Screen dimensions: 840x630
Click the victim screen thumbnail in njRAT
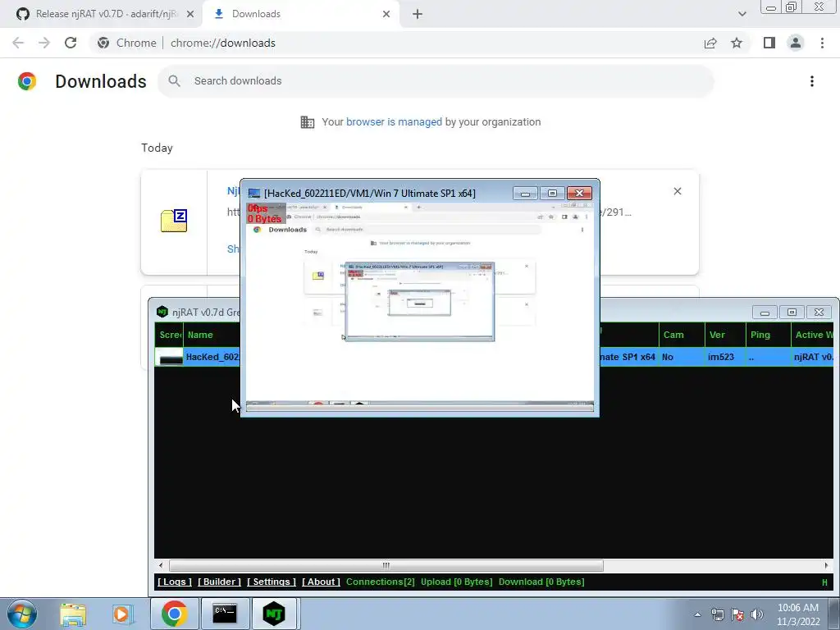click(x=170, y=357)
